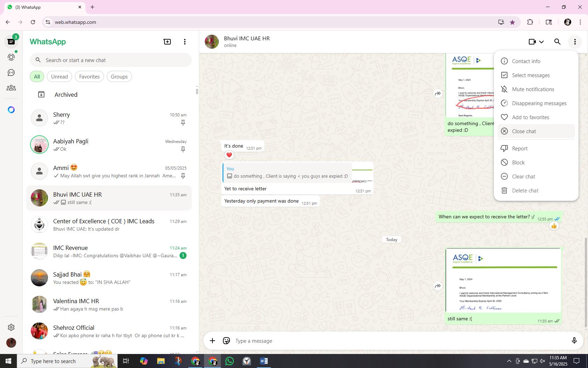The width and height of the screenshot is (588, 368).
Task: Open the ASQE letter image sent today
Action: [x=503, y=280]
